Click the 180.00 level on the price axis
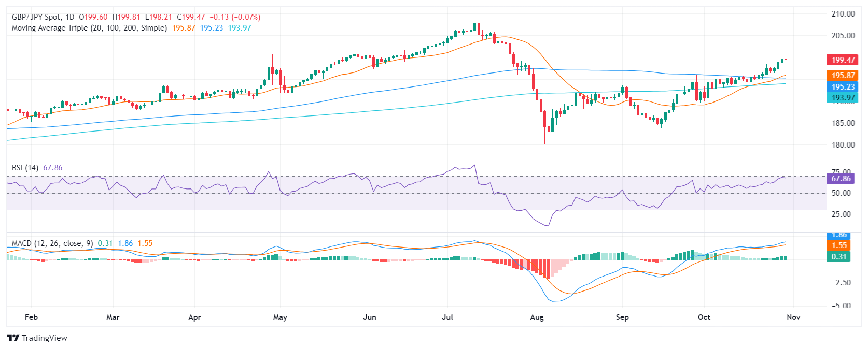The height and width of the screenshot is (349, 868). pos(843,145)
